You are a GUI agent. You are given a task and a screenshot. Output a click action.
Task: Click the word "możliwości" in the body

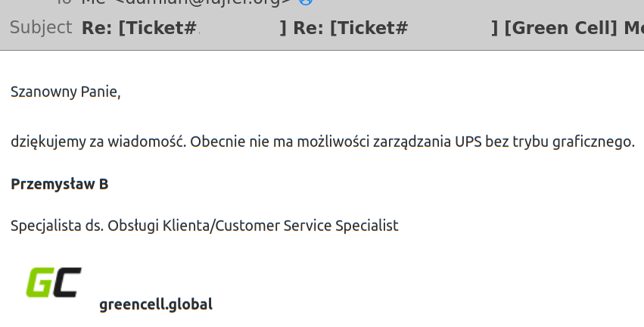[329, 142]
